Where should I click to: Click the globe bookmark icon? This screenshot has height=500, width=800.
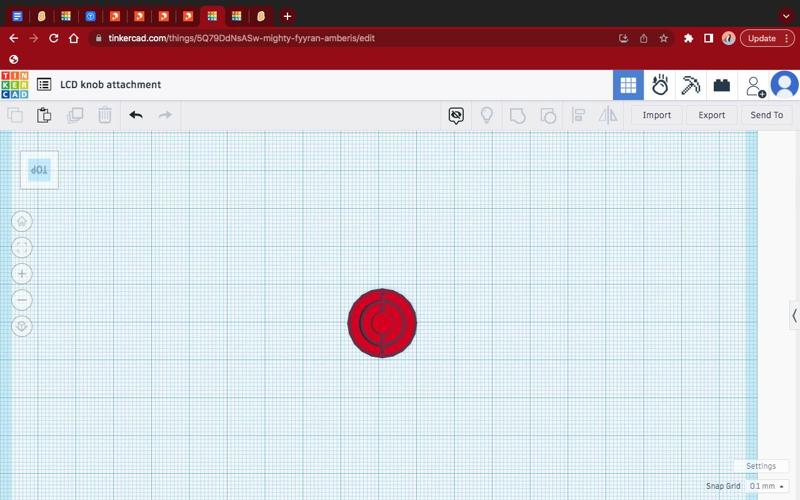(x=14, y=59)
